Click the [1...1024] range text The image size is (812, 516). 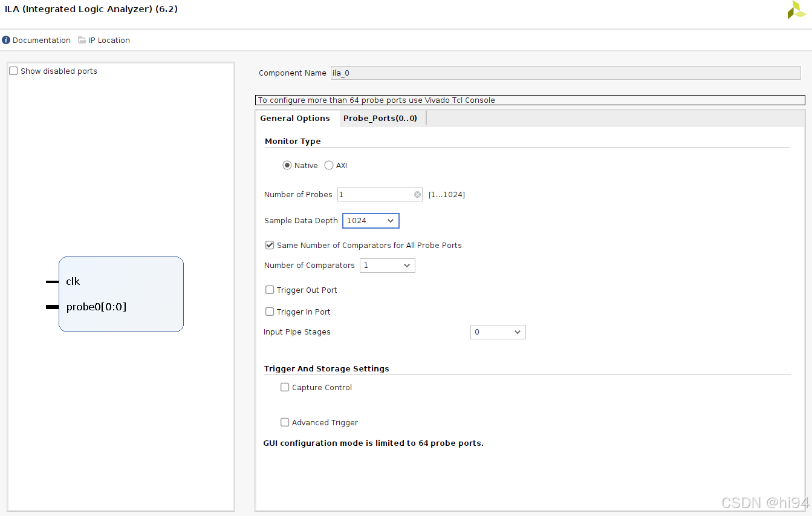[x=447, y=194]
